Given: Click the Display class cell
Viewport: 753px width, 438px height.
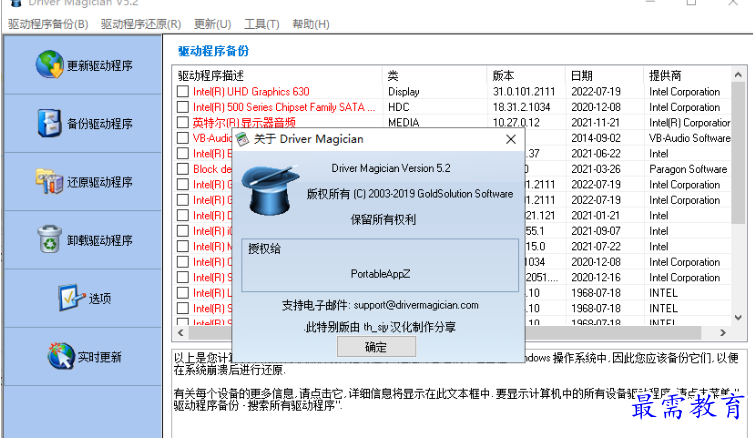Looking at the screenshot, I should 403,91.
